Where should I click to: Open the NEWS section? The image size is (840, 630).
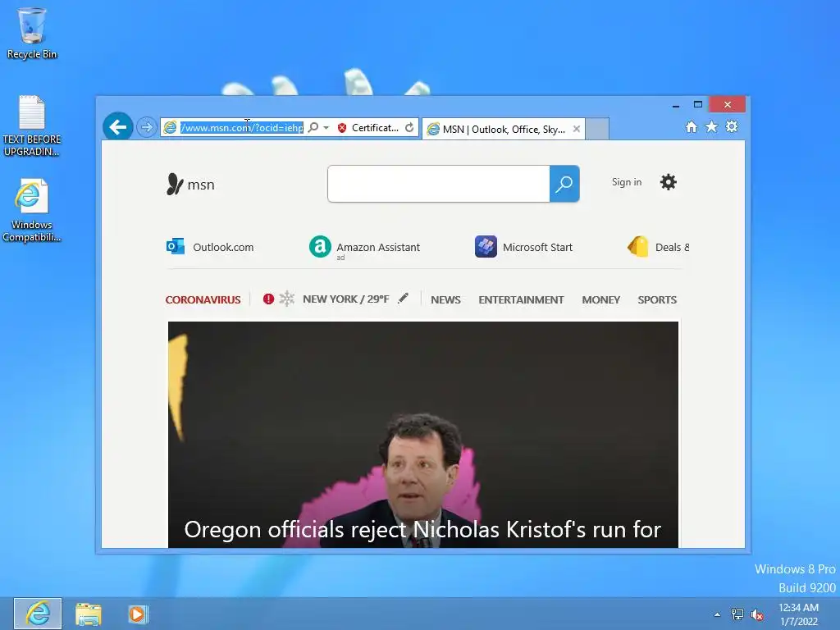click(445, 299)
